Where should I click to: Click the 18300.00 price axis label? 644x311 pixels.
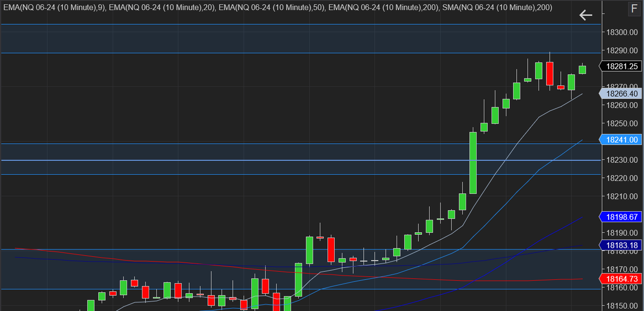622,32
